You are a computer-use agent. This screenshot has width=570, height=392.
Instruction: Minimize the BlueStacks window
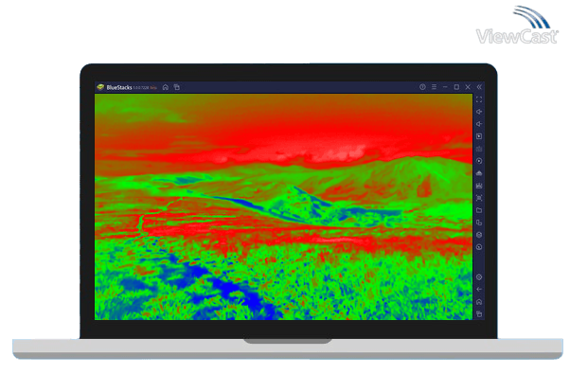tap(445, 87)
